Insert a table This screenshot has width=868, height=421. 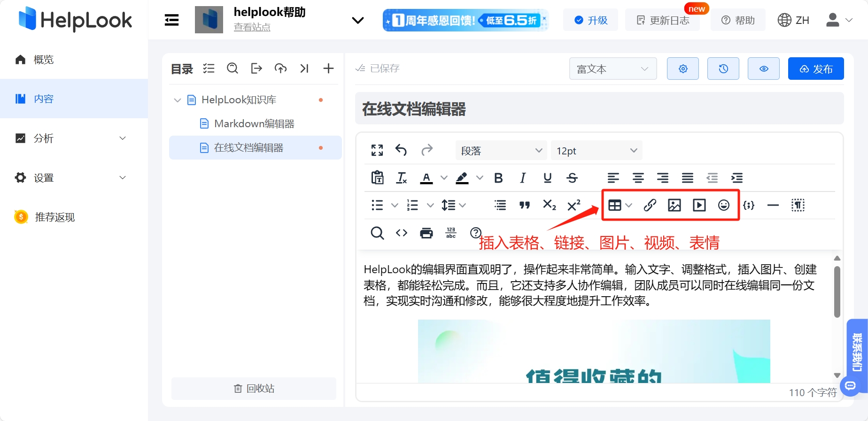click(x=614, y=205)
